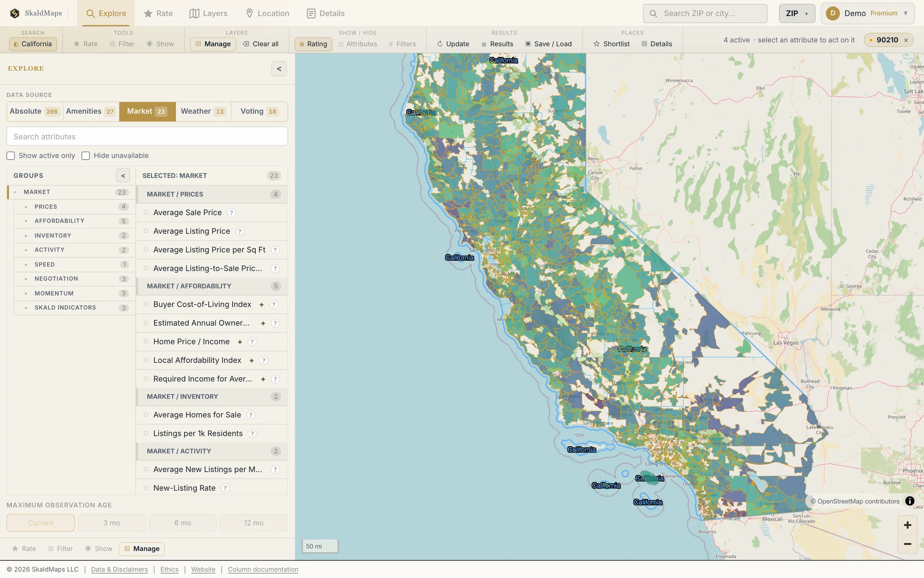The height and width of the screenshot is (578, 924).
Task: Open the Column documentation link
Action: pyautogui.click(x=263, y=569)
